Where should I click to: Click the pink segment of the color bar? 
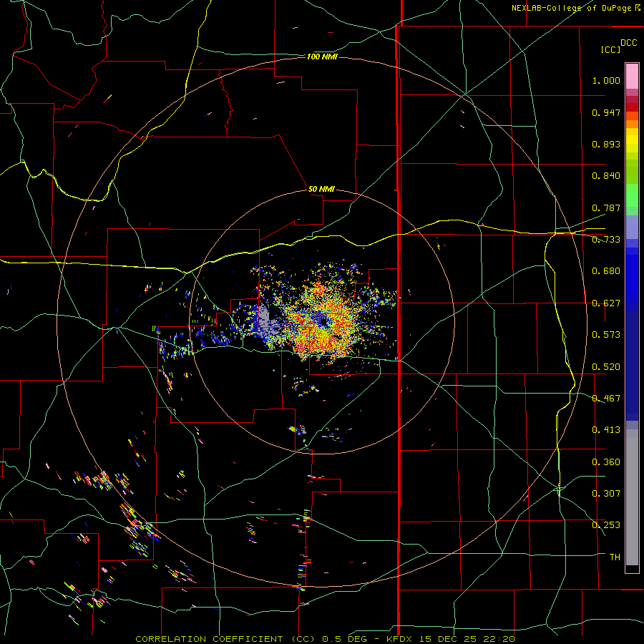632,76
